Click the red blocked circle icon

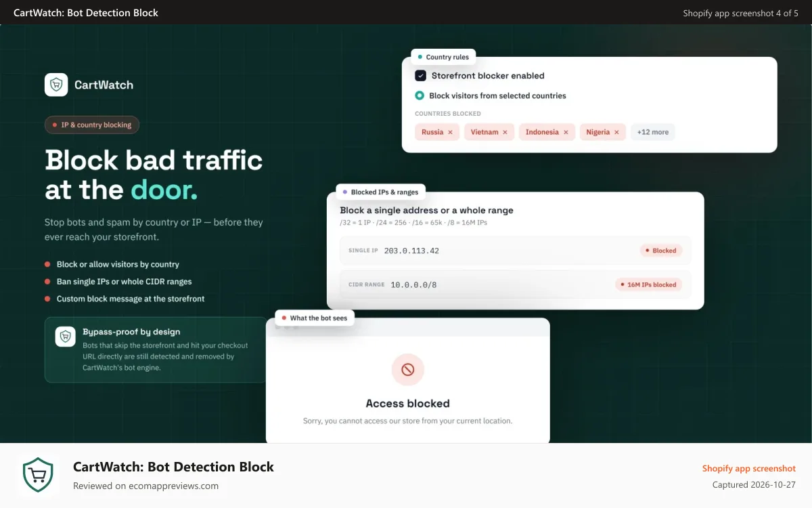(x=408, y=370)
